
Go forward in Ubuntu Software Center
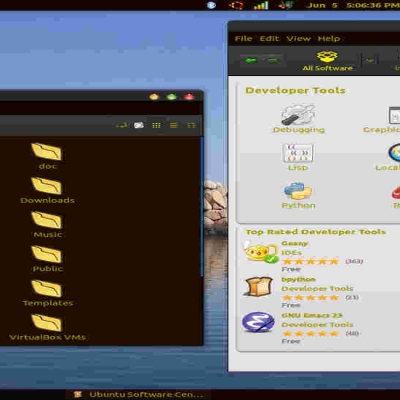274,60
